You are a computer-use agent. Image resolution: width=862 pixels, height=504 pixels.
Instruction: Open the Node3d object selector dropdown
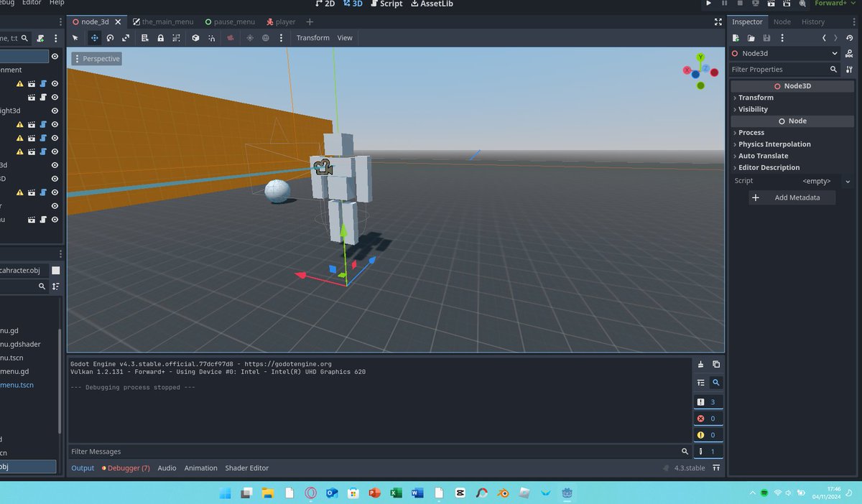pos(785,53)
